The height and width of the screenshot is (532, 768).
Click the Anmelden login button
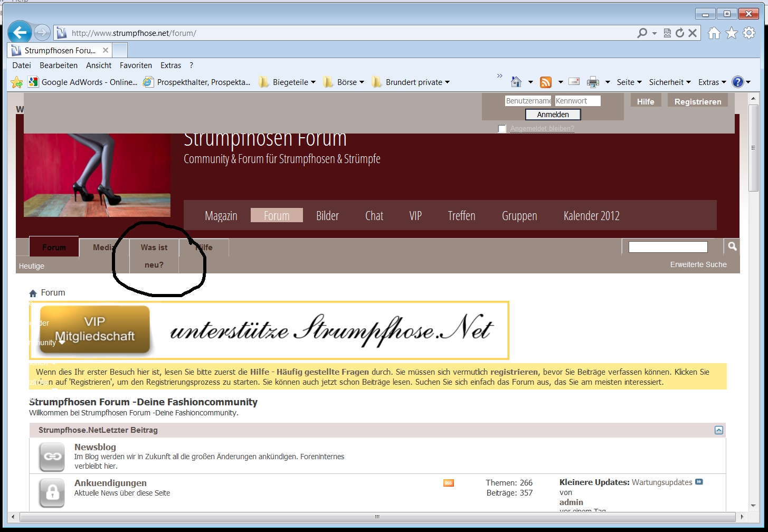(x=553, y=115)
